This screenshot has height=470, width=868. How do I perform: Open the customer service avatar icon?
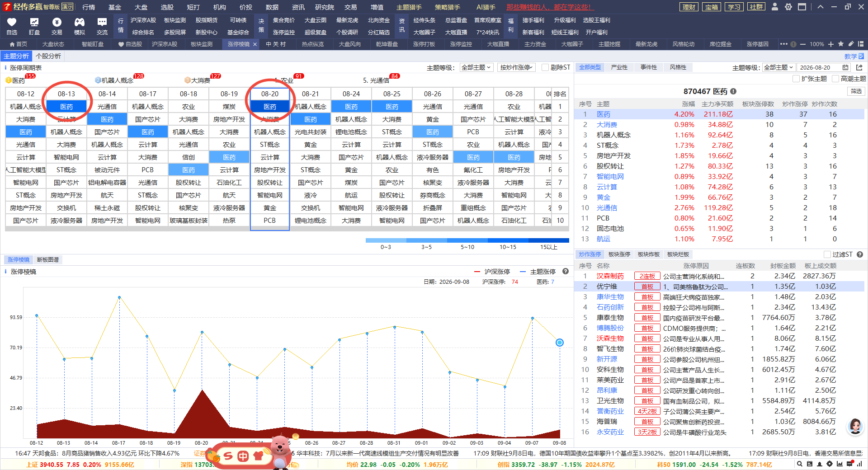click(855, 426)
